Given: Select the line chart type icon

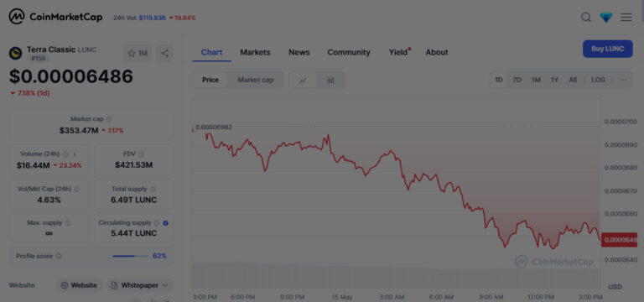Looking at the screenshot, I should [303, 81].
